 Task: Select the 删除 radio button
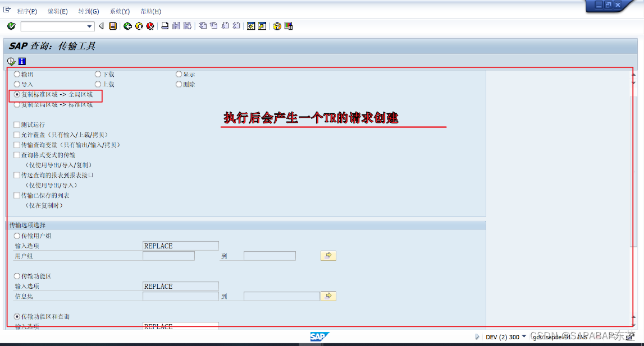coord(179,84)
